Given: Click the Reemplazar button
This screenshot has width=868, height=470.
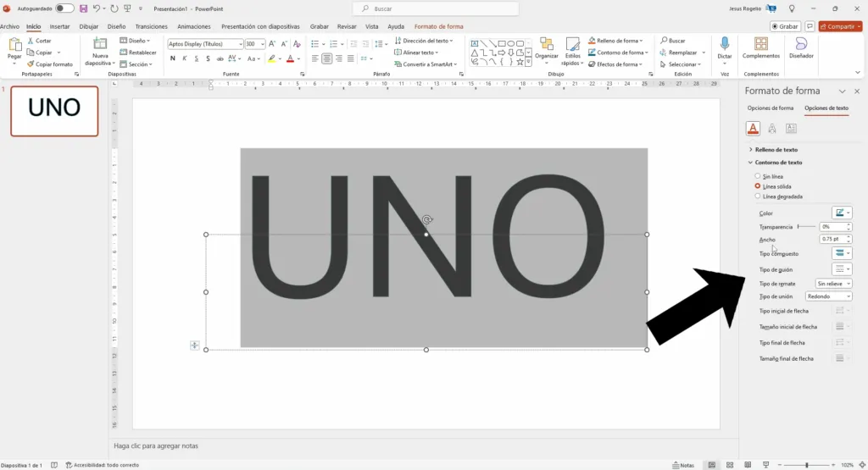Looking at the screenshot, I should click(683, 53).
